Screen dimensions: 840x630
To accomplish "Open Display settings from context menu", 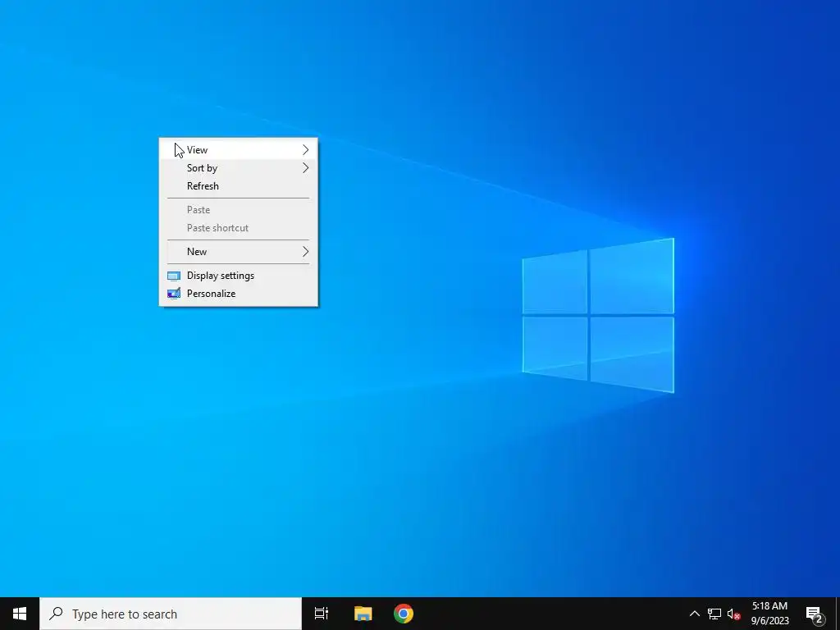I will [x=239, y=276].
